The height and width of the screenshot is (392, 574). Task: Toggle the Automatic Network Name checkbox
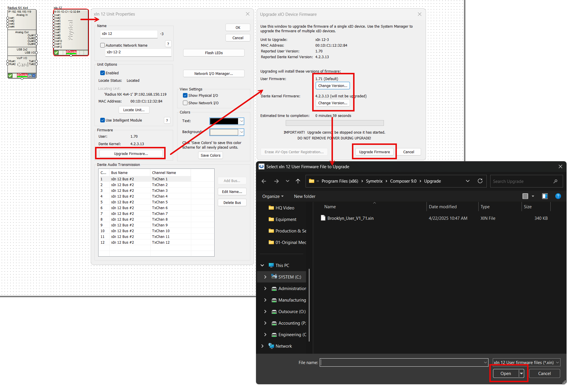[102, 45]
